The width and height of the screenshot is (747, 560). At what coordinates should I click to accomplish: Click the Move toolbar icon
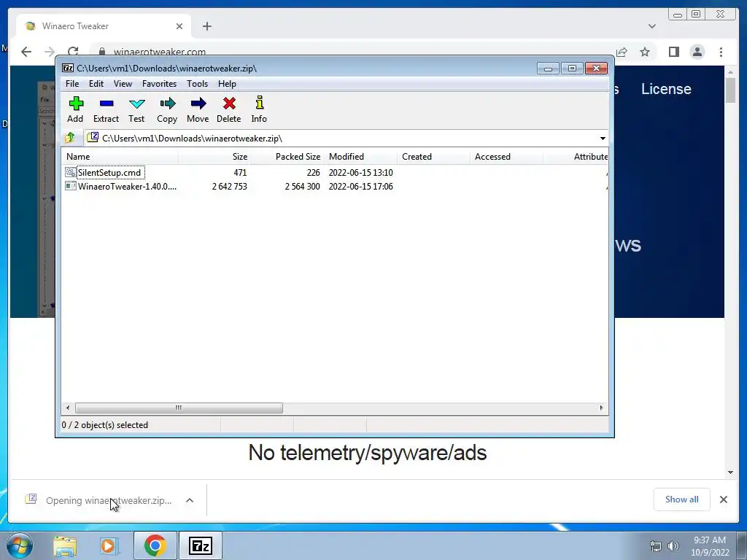pyautogui.click(x=198, y=104)
